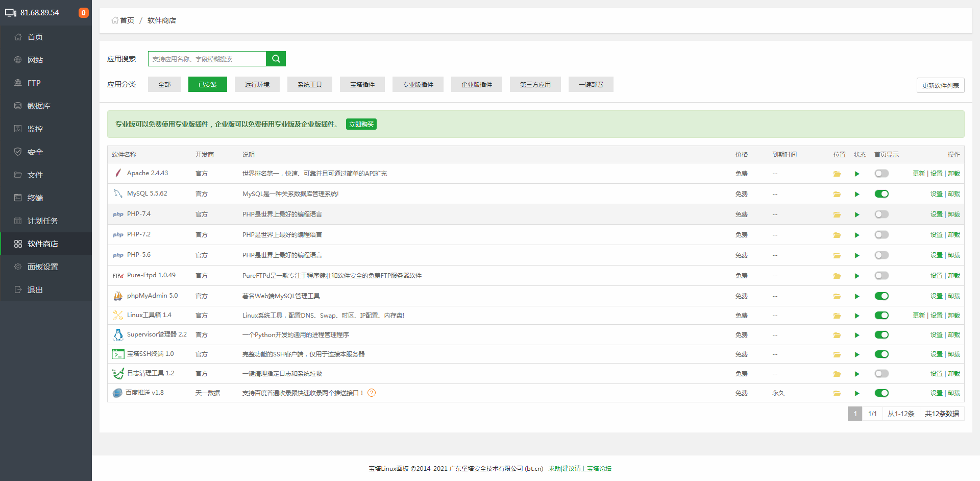Click 更新 link for Apache 2.4.43
Screen dimensions: 980x481
tap(919, 174)
